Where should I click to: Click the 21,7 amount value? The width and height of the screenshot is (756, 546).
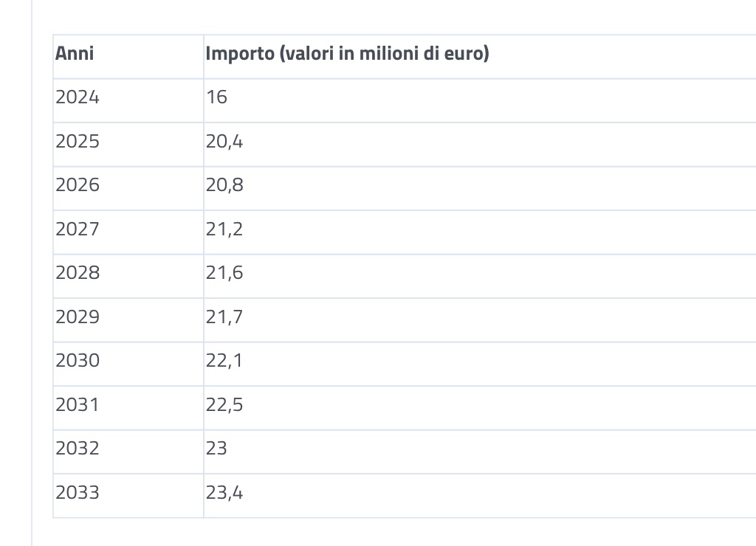224,317
